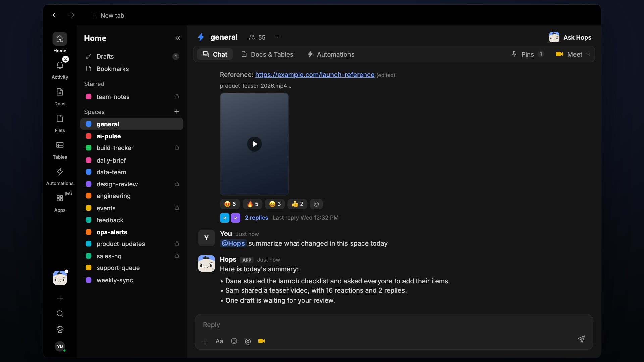
Task: Open the Meet dropdown chevron
Action: 588,54
